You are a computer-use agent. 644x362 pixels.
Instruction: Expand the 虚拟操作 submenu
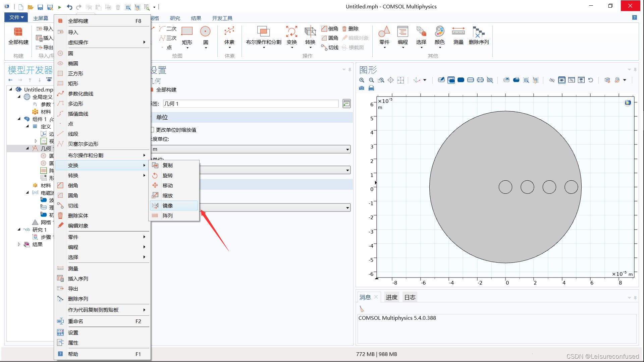click(x=102, y=42)
